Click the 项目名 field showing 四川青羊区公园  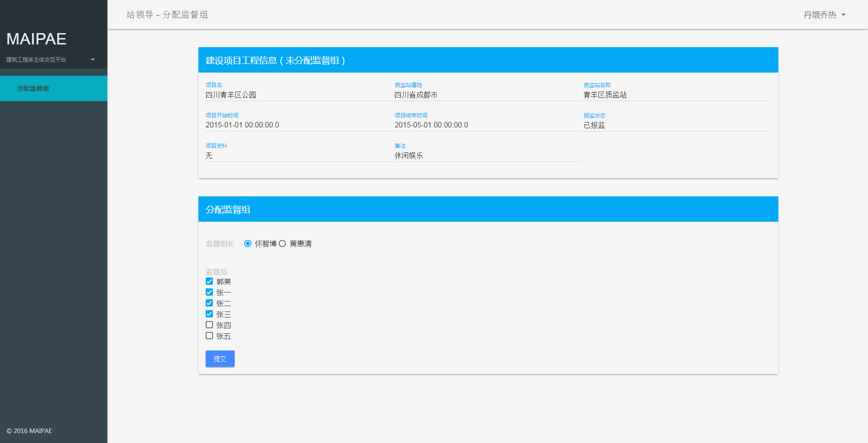coord(298,95)
